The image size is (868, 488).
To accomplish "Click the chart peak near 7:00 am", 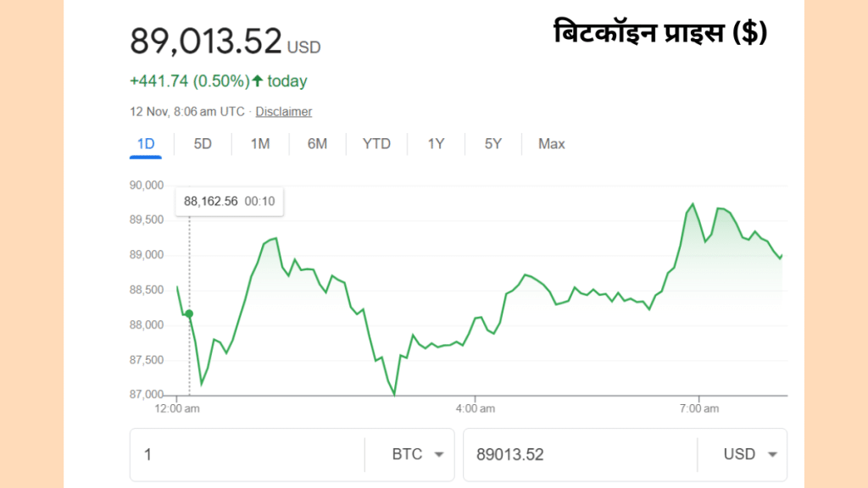I will tap(693, 204).
